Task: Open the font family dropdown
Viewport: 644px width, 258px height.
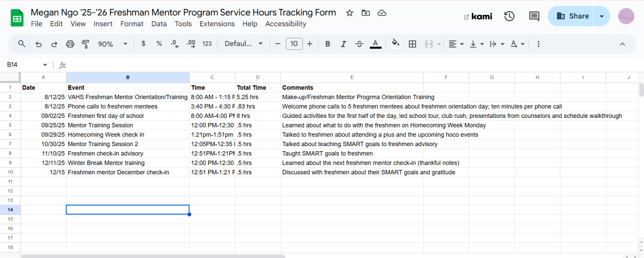Action: (x=244, y=44)
